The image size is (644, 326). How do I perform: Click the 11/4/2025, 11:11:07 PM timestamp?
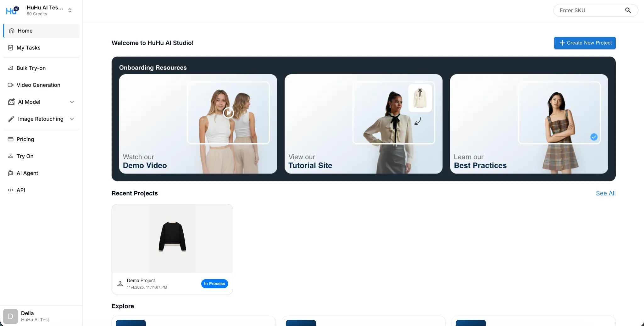(147, 287)
